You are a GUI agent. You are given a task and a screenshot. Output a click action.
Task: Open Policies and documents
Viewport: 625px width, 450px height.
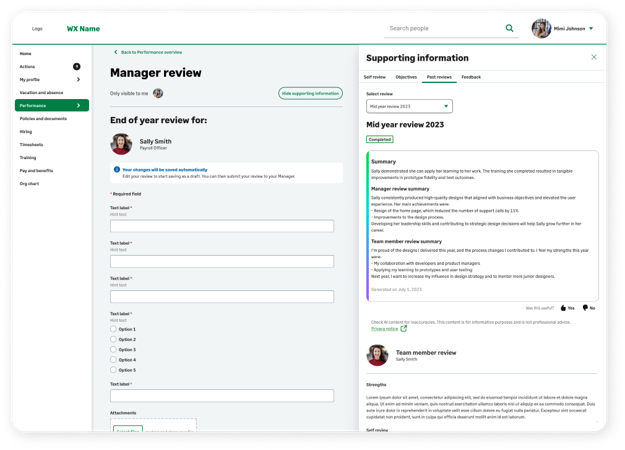point(43,118)
